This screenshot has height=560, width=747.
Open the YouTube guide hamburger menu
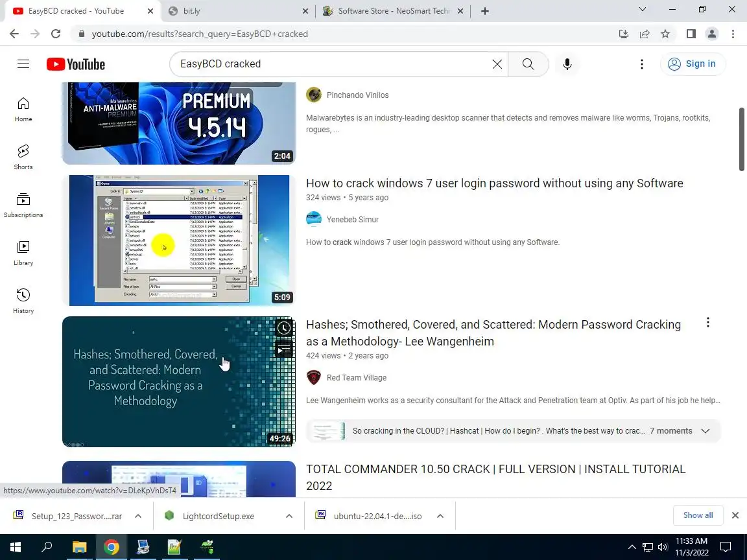pos(23,64)
